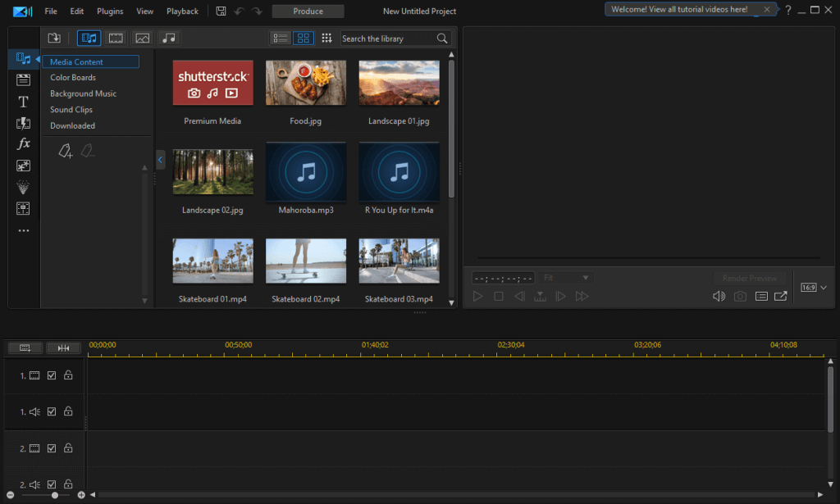Toggle lock on video track 2
This screenshot has height=504, width=840.
[x=68, y=447]
